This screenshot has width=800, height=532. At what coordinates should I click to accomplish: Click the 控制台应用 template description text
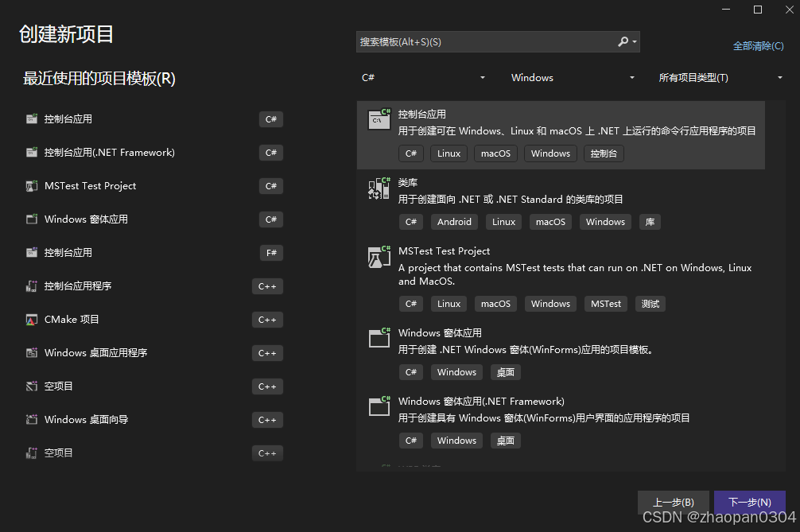pyautogui.click(x=577, y=131)
